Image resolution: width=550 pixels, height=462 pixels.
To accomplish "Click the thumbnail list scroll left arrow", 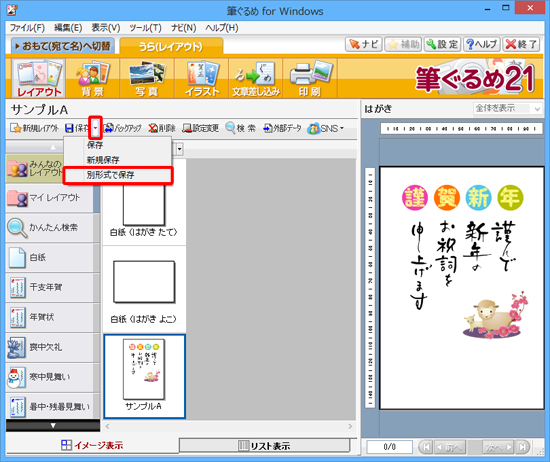I will [x=107, y=427].
